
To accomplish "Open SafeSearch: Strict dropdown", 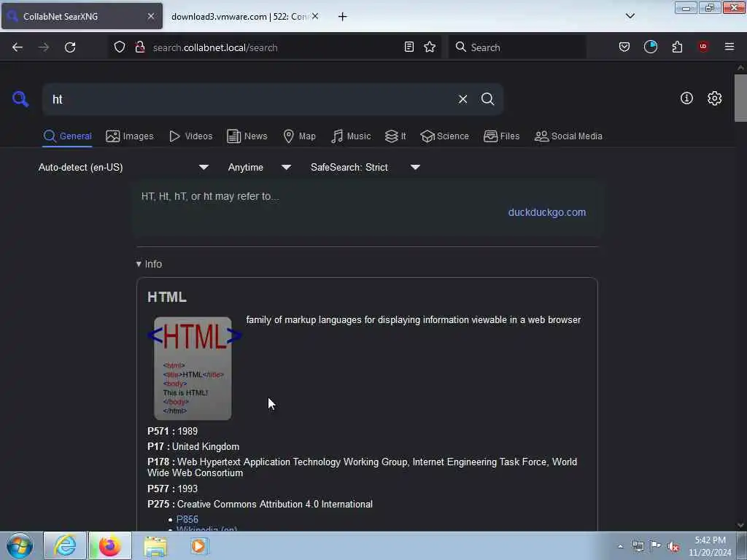I will (x=365, y=167).
